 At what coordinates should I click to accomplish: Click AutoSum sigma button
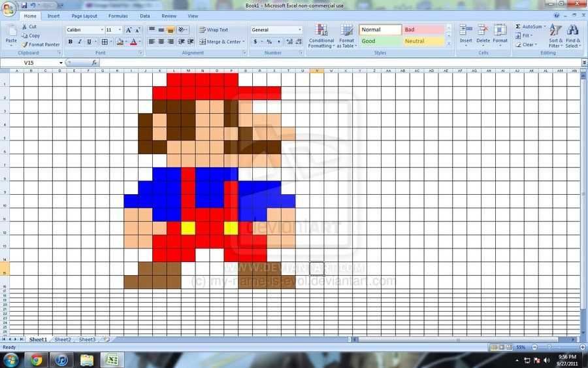529,27
